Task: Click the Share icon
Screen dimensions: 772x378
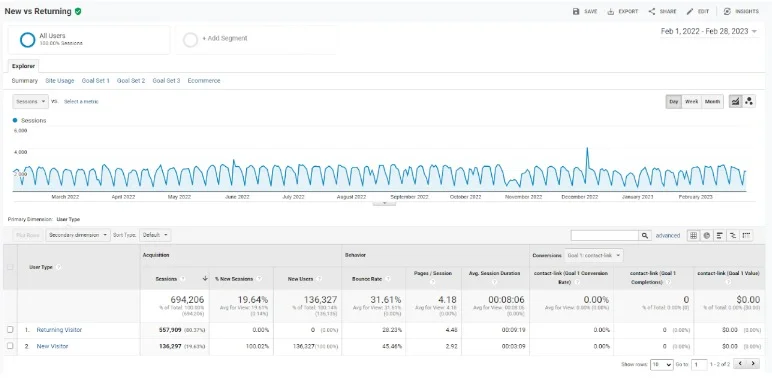Action: click(x=652, y=11)
